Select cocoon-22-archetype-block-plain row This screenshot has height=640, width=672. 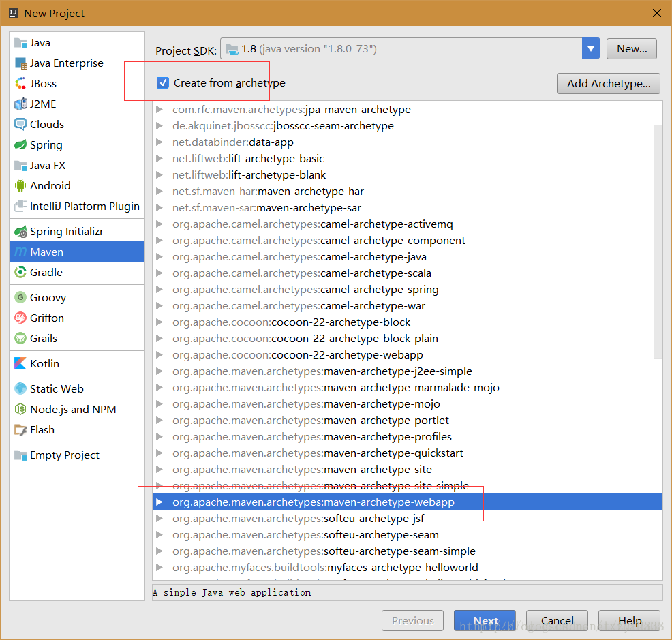pos(407,339)
